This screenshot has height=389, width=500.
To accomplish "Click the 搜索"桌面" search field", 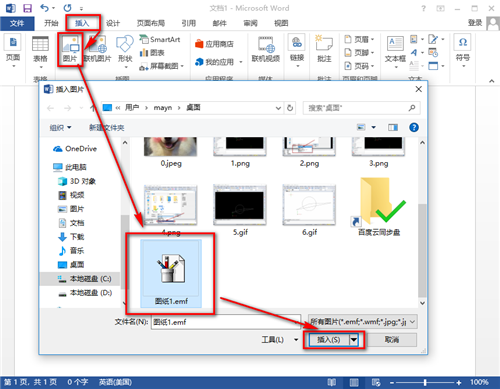I will tap(362, 108).
